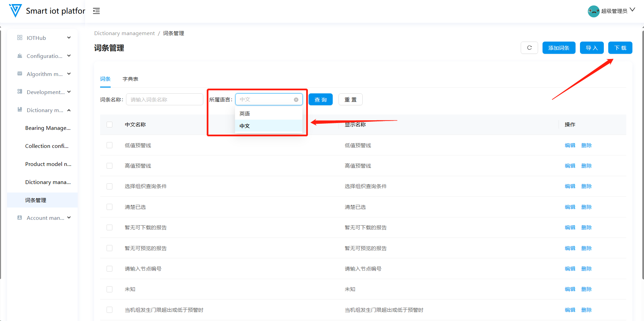Open the 超级管理员 user dropdown arrow
The image size is (644, 321).
coord(632,10)
